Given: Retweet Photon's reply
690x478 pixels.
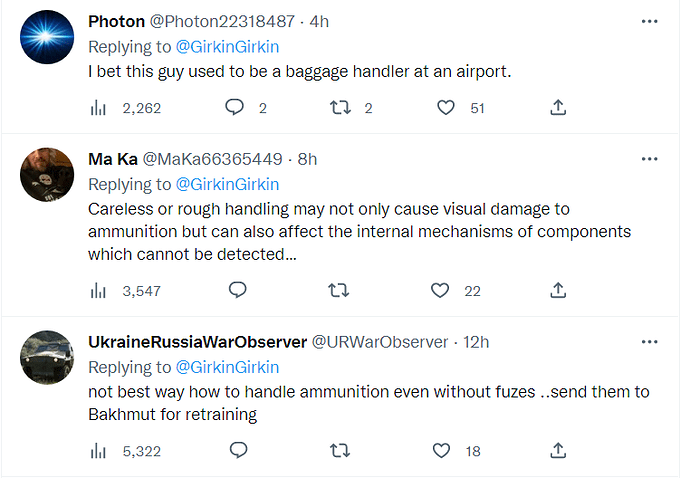Looking at the screenshot, I should pyautogui.click(x=340, y=107).
